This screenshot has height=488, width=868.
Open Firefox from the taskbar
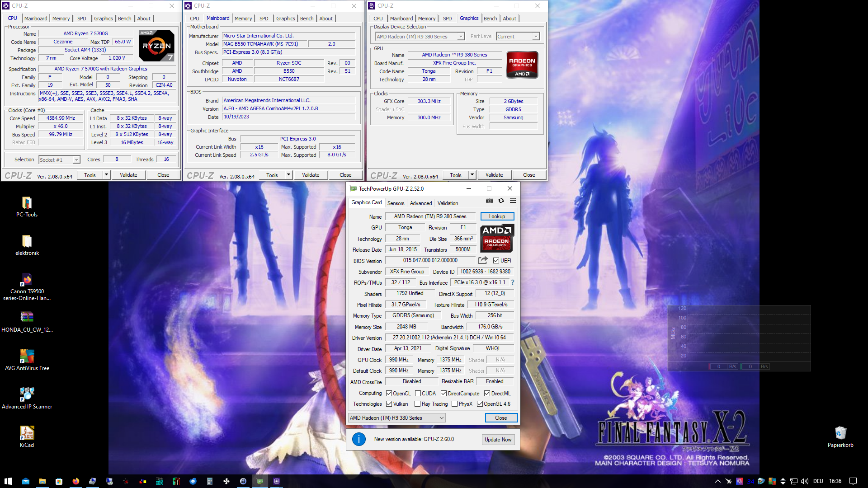tap(75, 481)
